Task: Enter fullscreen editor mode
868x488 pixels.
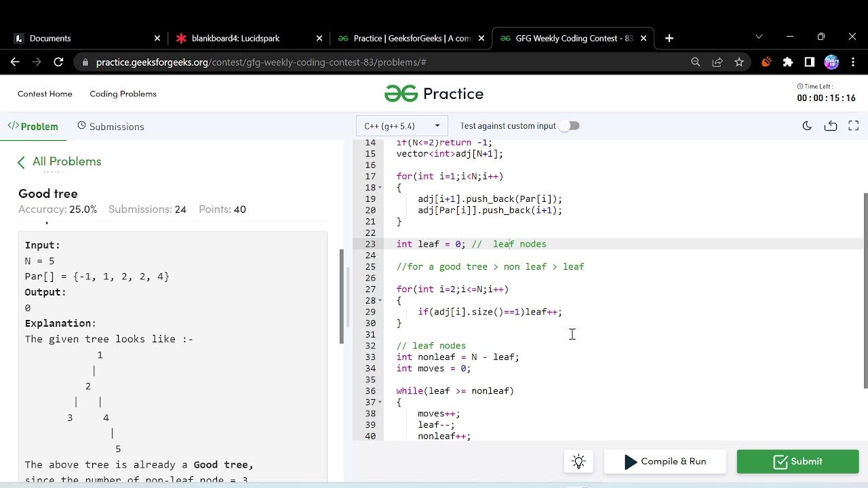Action: [x=854, y=125]
